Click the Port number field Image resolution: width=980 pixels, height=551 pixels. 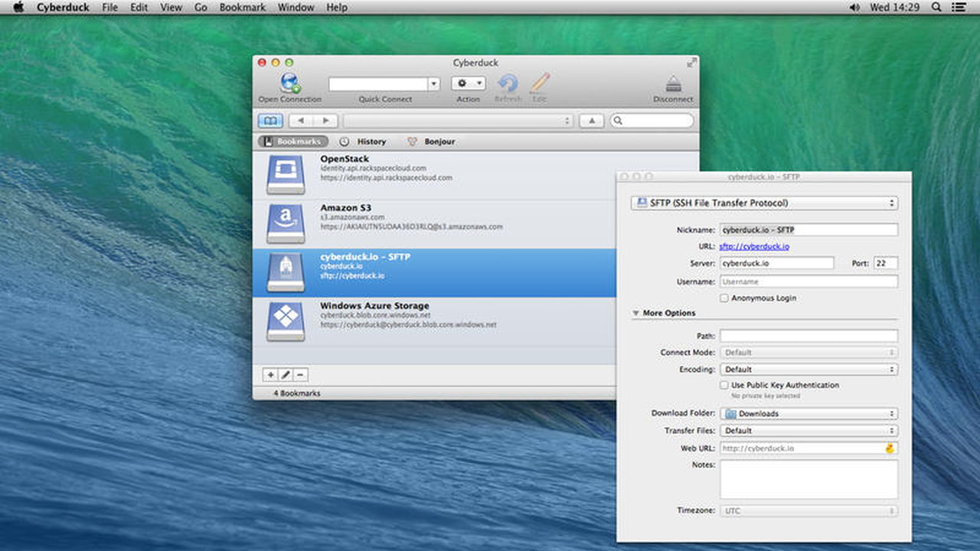[886, 263]
